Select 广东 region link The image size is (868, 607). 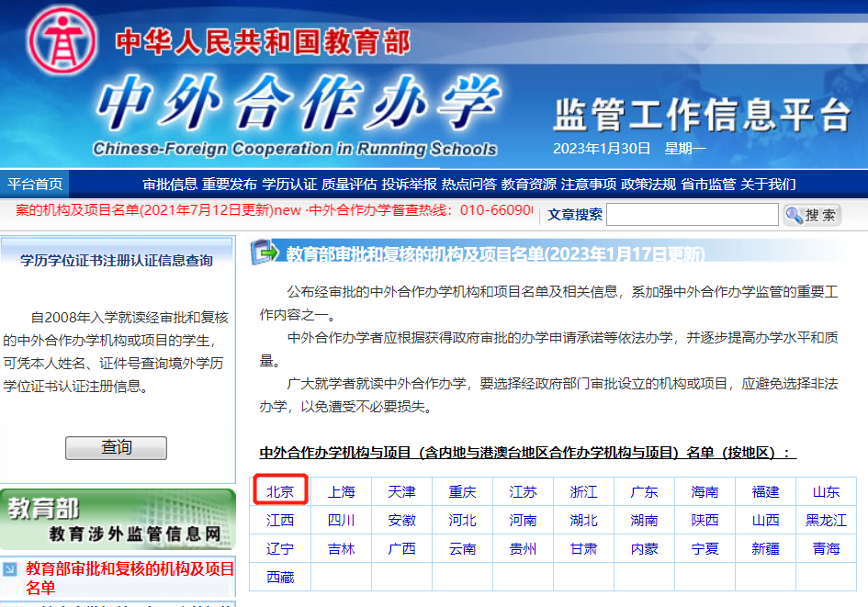[x=644, y=491]
